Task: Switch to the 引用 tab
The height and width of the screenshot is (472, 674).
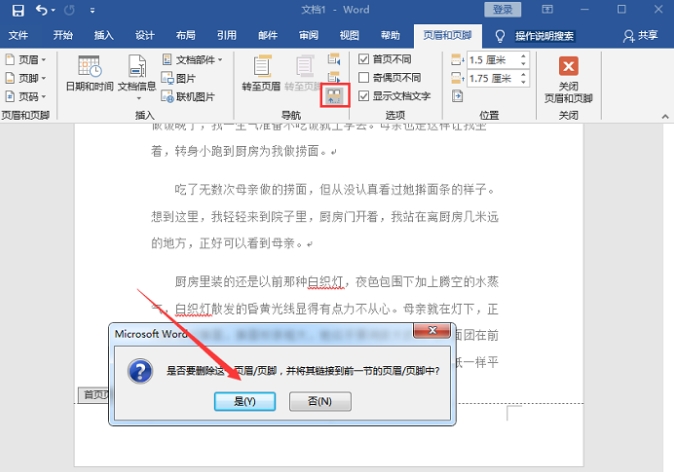Action: tap(227, 35)
